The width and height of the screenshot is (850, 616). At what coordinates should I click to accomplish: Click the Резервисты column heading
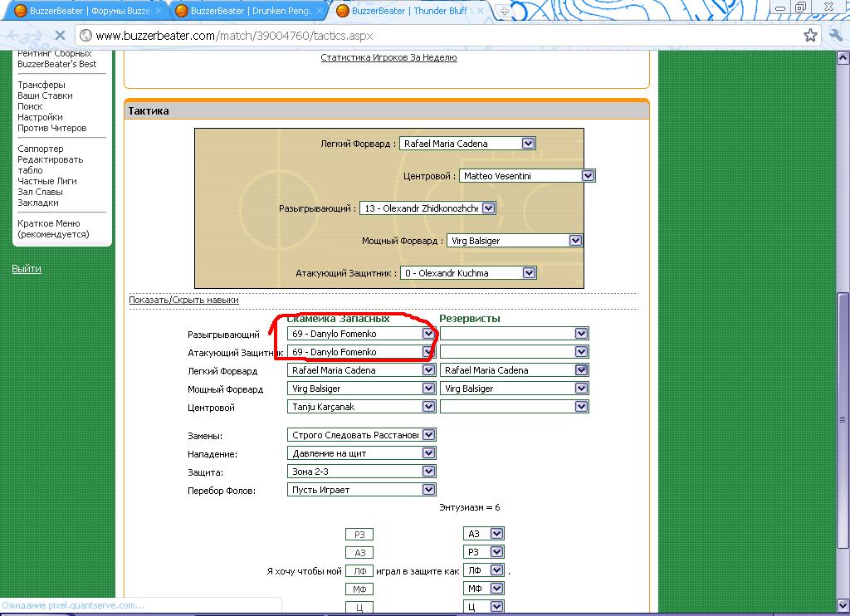pos(470,319)
